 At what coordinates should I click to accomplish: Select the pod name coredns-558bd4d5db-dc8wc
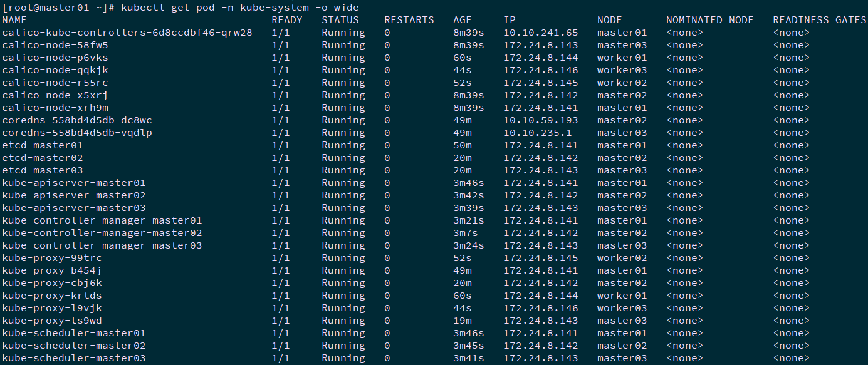[76, 120]
